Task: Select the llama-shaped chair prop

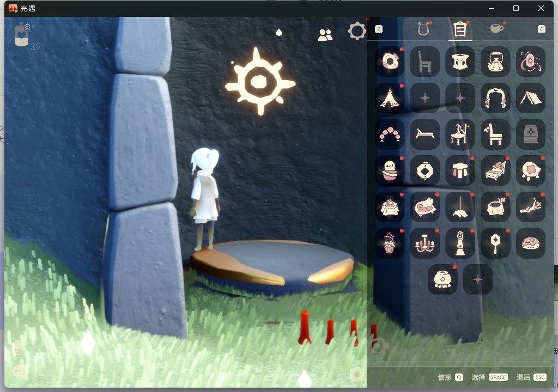Action: 495,134
